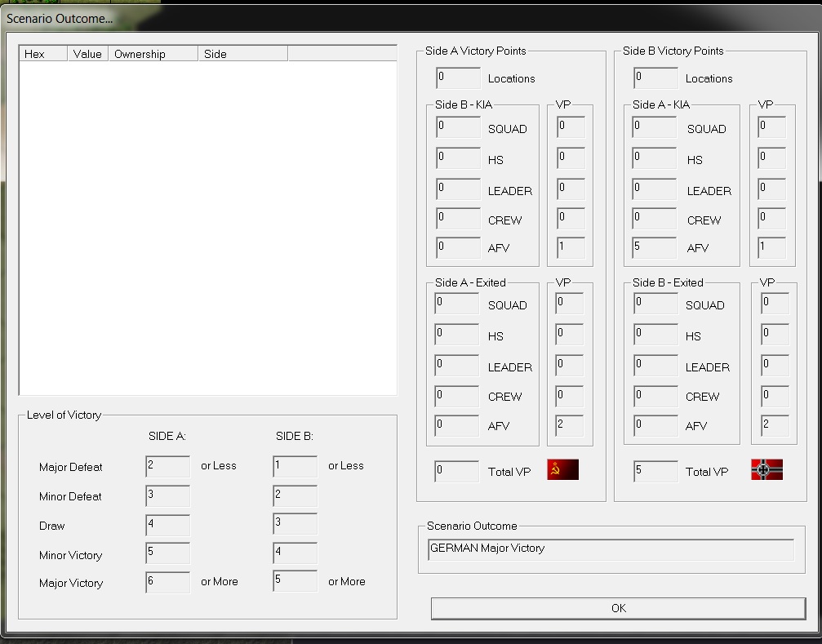Image resolution: width=822 pixels, height=644 pixels.
Task: Focus Side A - KIA SQUAD count field
Action: [x=654, y=127]
